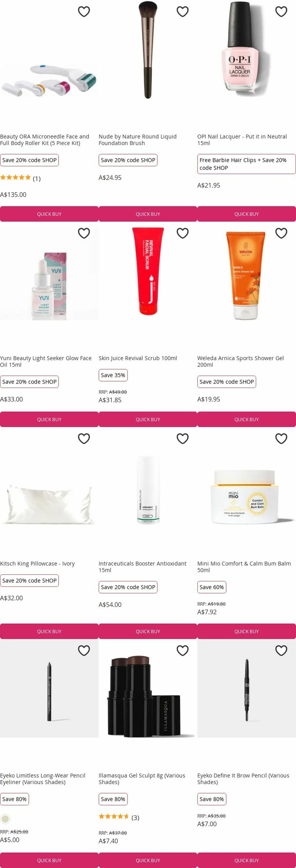Favorite the Kitsch King Pillowcase Ivory
Viewport: 296px width, 868px height.
coord(84,438)
